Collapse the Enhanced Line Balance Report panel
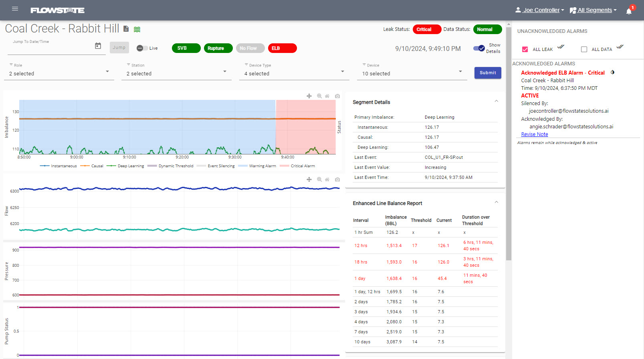This screenshot has height=359, width=644. [x=497, y=202]
